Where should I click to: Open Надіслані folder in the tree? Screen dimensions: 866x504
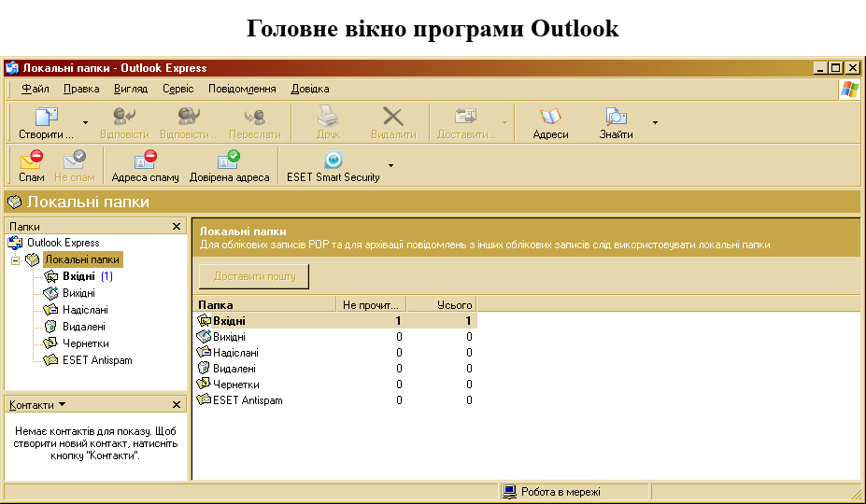coord(85,310)
